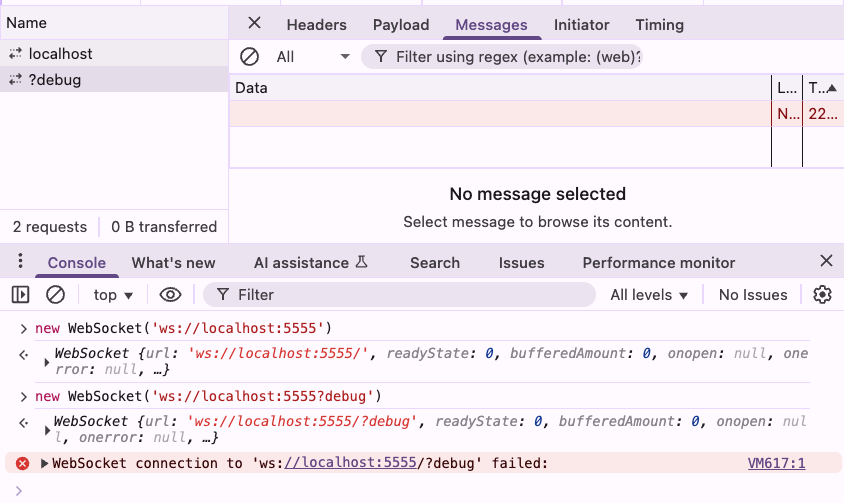Image resolution: width=844 pixels, height=503 pixels.
Task: Open the All message type dropdown
Action: [x=313, y=57]
